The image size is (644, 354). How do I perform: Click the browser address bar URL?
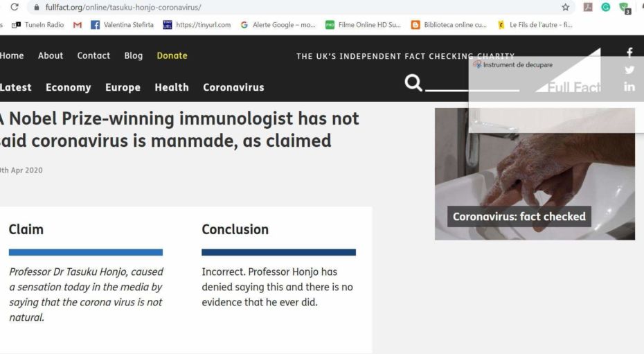(x=123, y=8)
